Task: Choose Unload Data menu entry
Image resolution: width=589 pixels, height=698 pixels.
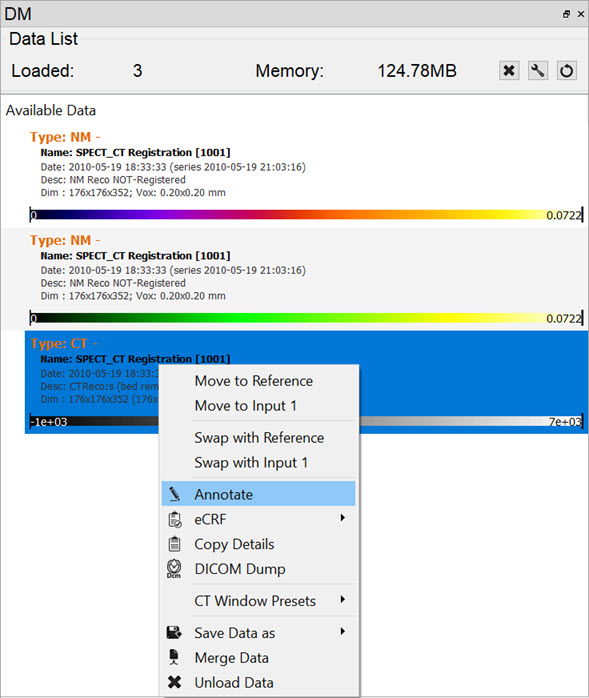Action: (x=259, y=682)
